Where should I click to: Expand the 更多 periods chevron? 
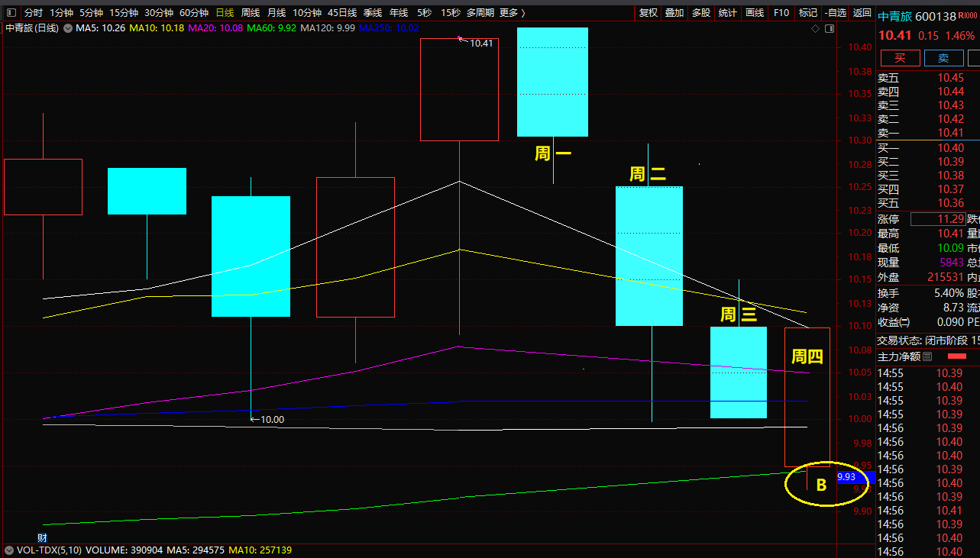click(523, 13)
